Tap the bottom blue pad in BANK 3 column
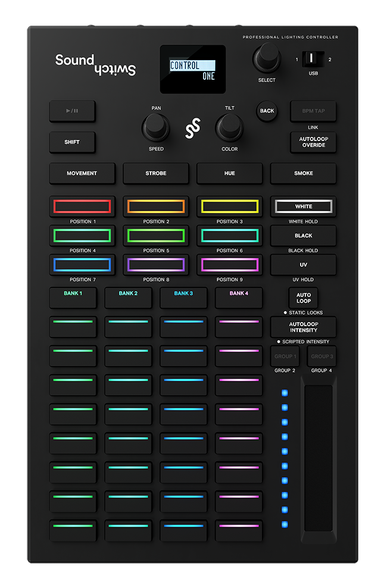Viewport: 387px width, 588px height. [x=183, y=531]
